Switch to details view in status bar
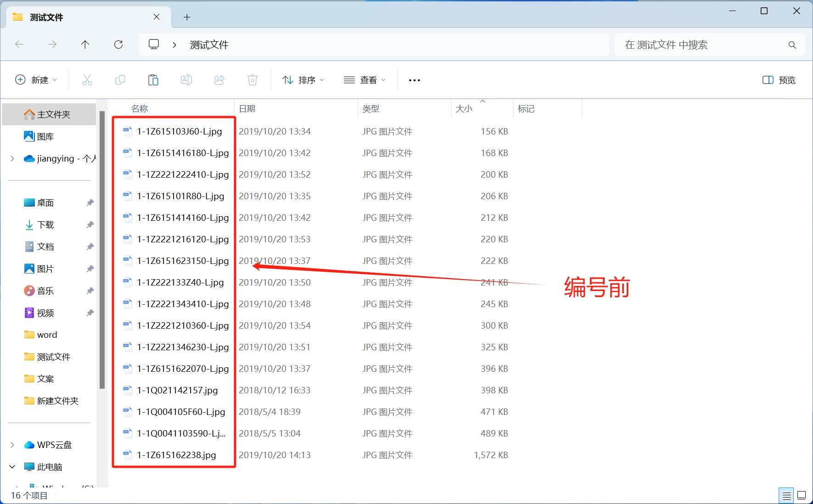Screen dimensions: 813x504 point(786,495)
